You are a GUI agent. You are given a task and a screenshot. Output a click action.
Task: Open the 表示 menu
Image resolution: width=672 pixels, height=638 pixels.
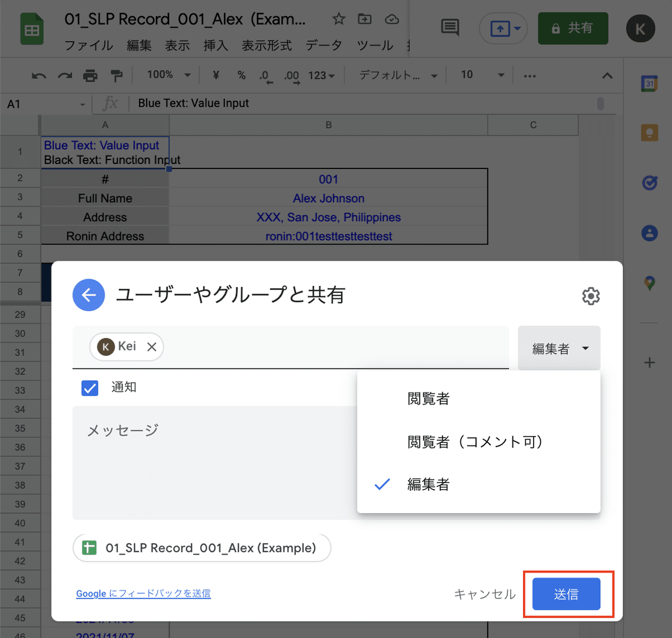(177, 45)
